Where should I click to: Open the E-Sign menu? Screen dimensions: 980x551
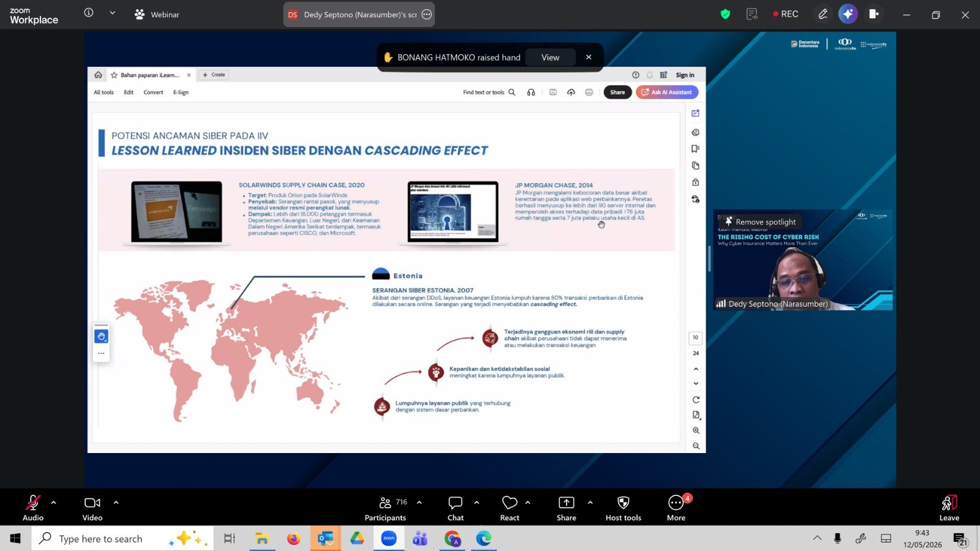pos(181,92)
